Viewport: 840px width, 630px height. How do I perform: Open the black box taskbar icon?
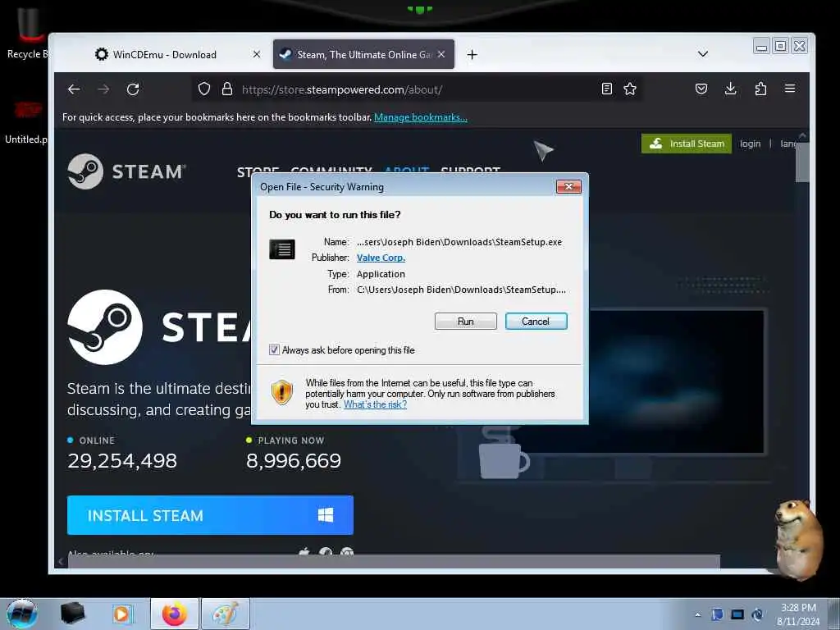click(73, 614)
